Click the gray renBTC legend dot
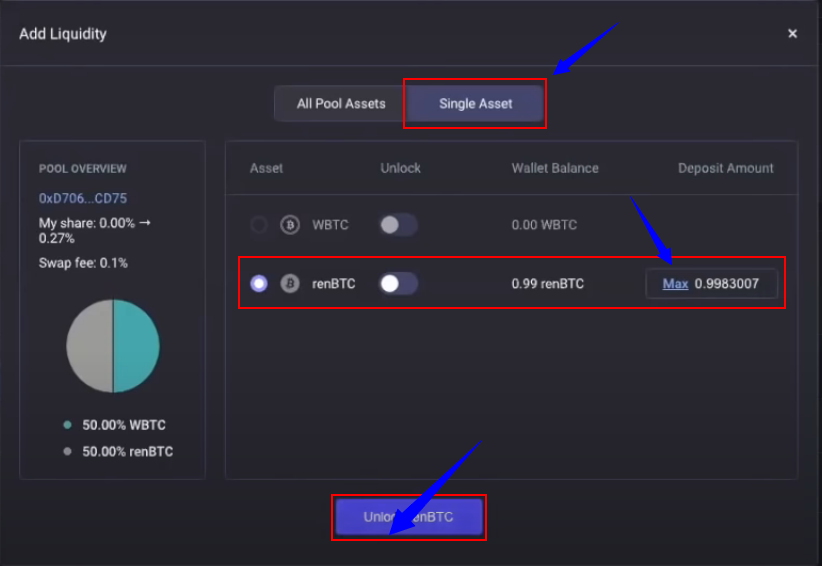Viewport: 822px width, 566px height. tap(67, 451)
